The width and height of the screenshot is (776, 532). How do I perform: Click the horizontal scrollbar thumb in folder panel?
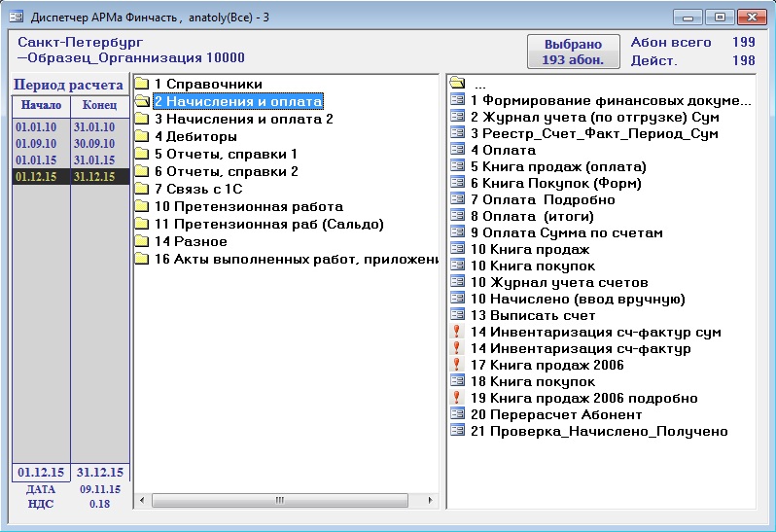(280, 500)
